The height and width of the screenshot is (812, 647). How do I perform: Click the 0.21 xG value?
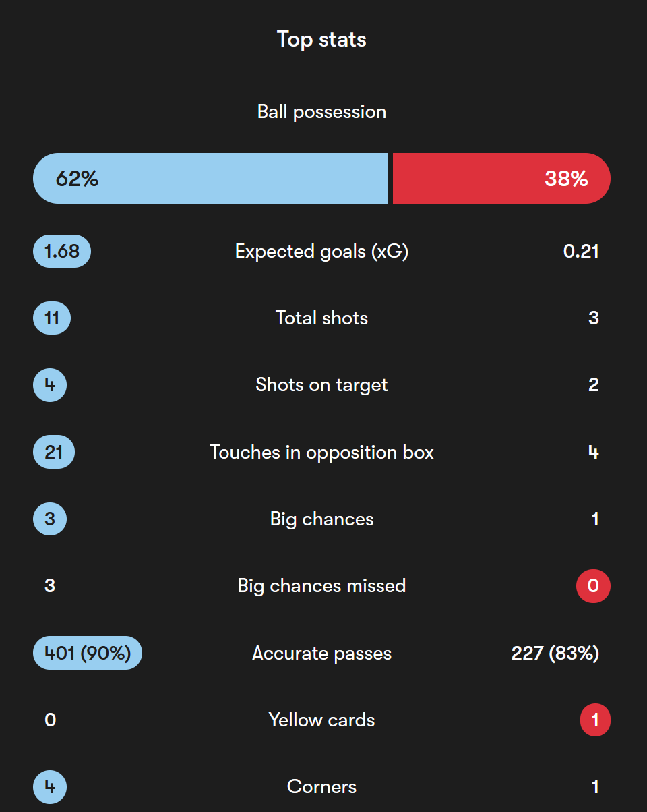[581, 252]
